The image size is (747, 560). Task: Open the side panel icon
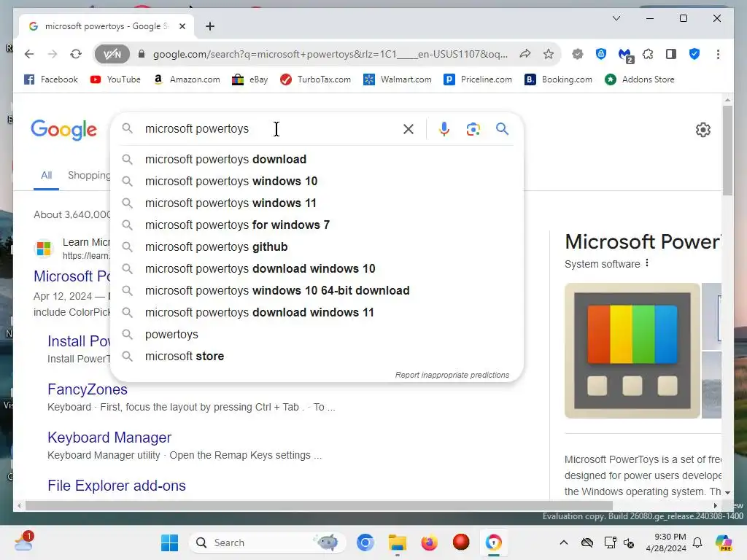tap(671, 54)
